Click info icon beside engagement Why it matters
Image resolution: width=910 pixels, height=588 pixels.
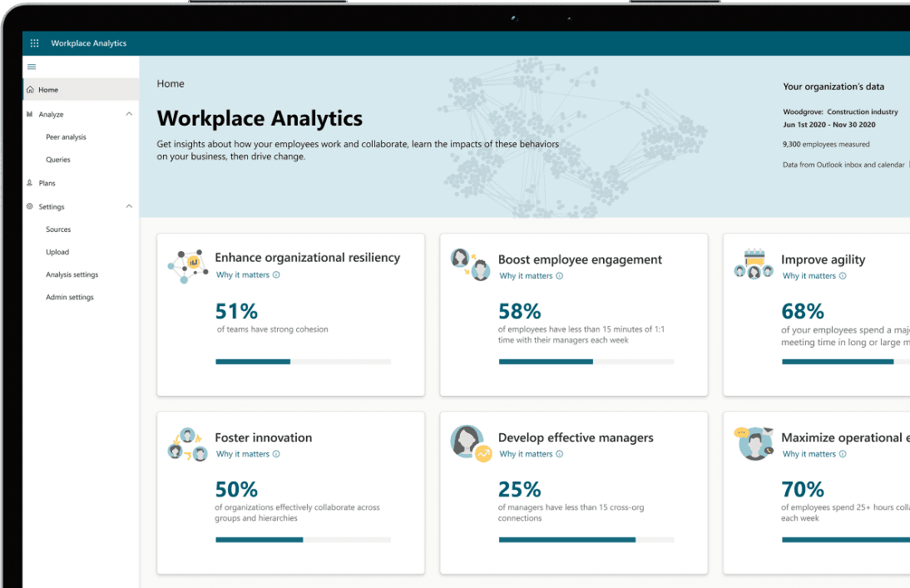coord(560,276)
